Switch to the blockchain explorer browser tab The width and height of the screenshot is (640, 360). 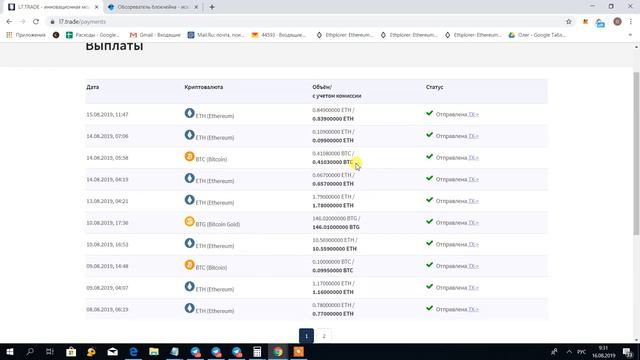[x=153, y=7]
